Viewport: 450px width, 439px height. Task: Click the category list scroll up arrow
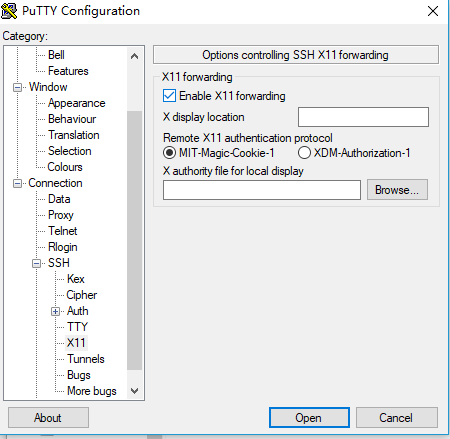[x=134, y=56]
